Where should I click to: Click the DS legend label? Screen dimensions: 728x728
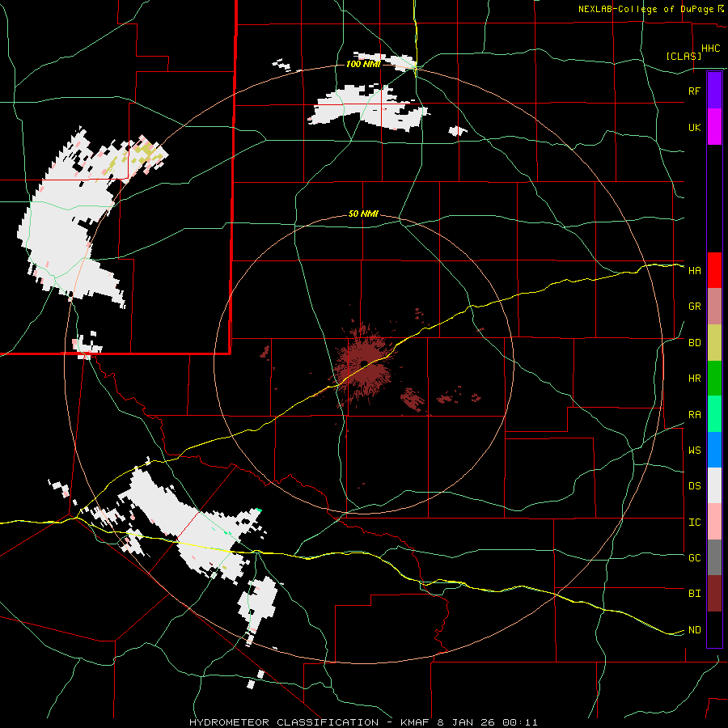click(695, 486)
